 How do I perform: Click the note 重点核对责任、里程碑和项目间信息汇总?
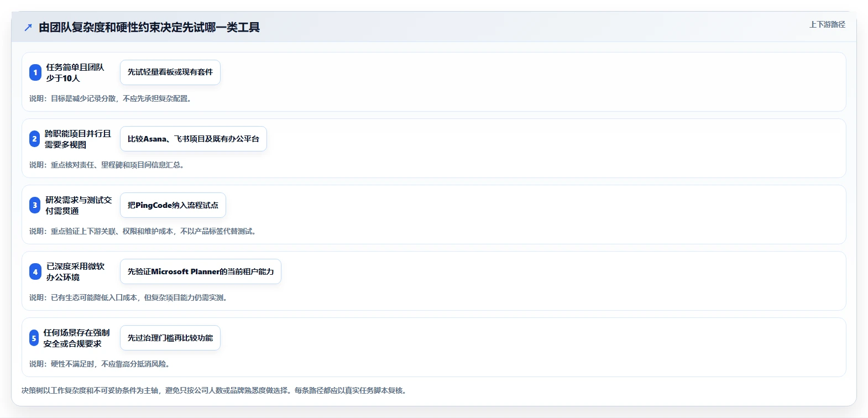point(107,165)
